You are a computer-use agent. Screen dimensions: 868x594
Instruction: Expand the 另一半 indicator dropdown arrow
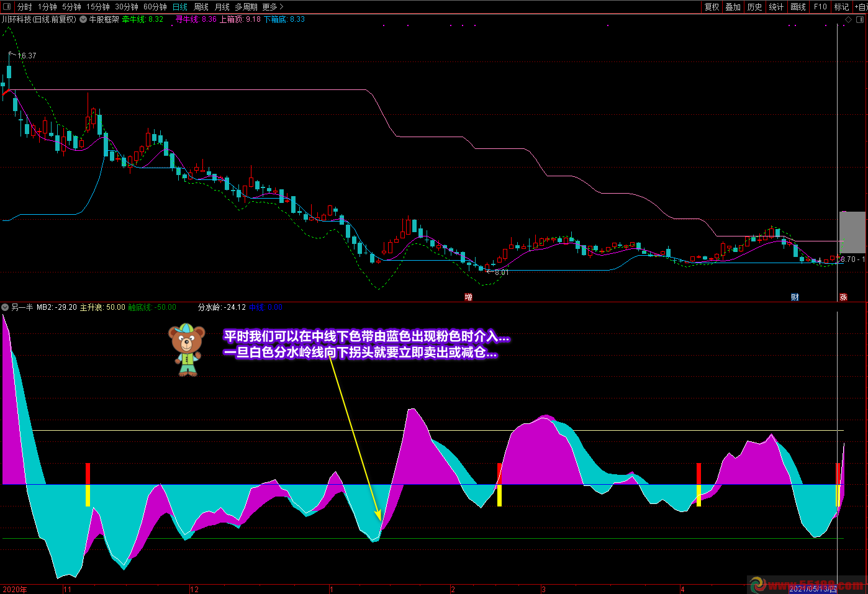[x=6, y=307]
